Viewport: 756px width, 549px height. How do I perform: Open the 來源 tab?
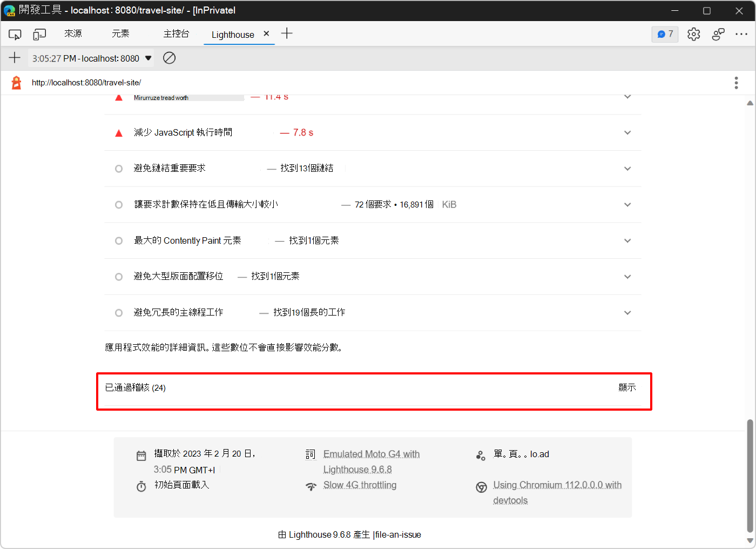[73, 34]
